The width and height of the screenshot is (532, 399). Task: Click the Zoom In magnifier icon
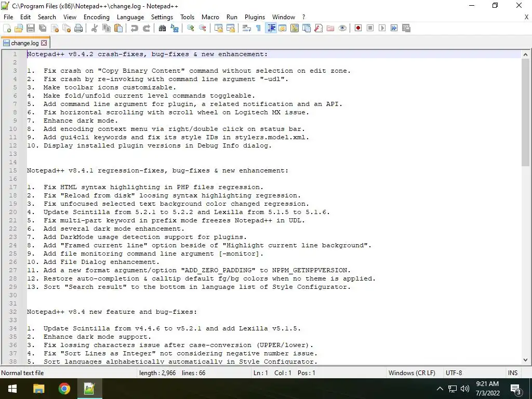pyautogui.click(x=191, y=28)
